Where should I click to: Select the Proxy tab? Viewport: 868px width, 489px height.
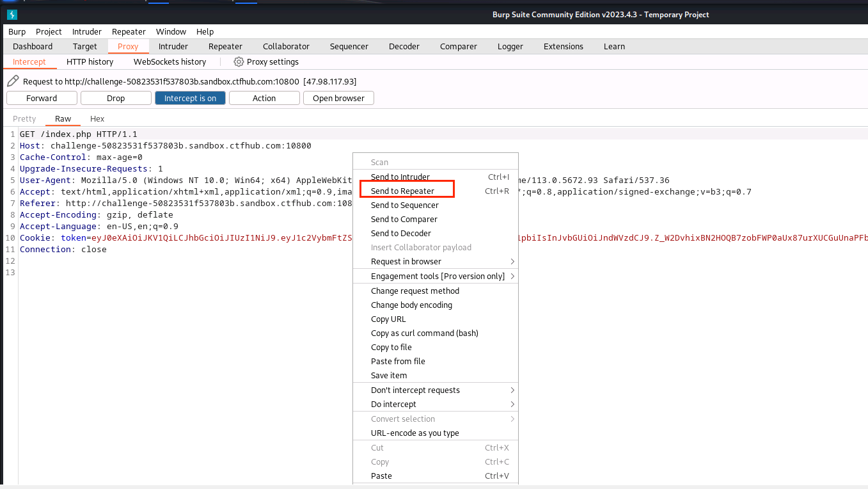(128, 46)
